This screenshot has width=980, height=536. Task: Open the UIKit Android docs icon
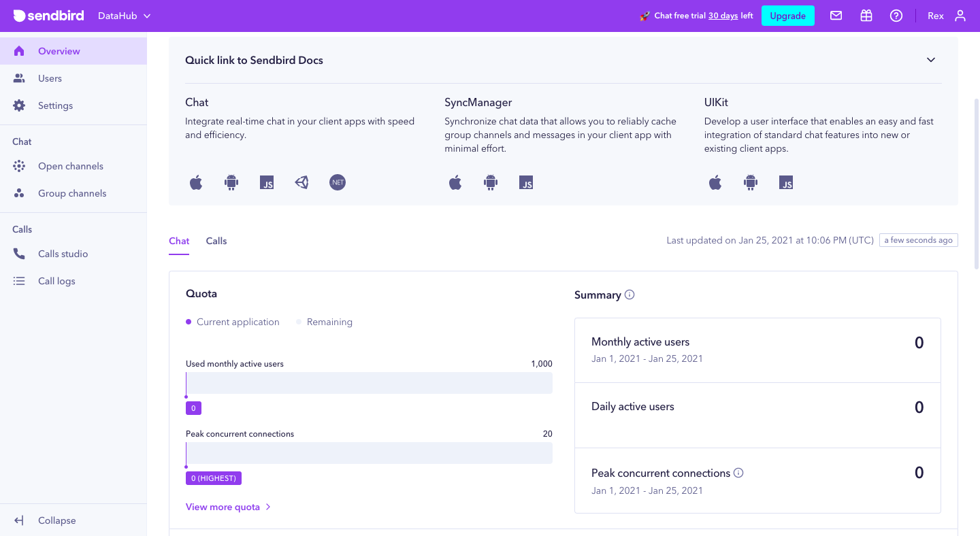click(x=751, y=182)
